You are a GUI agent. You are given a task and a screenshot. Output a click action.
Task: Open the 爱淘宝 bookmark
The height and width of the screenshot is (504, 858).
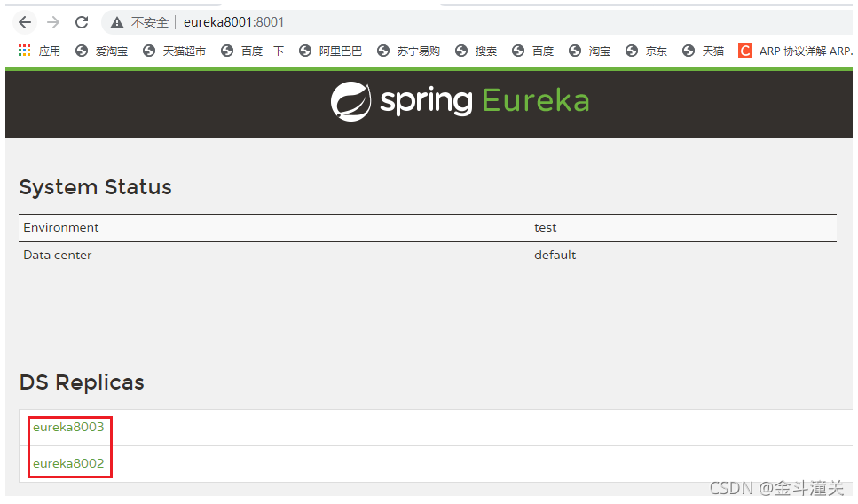(x=102, y=51)
